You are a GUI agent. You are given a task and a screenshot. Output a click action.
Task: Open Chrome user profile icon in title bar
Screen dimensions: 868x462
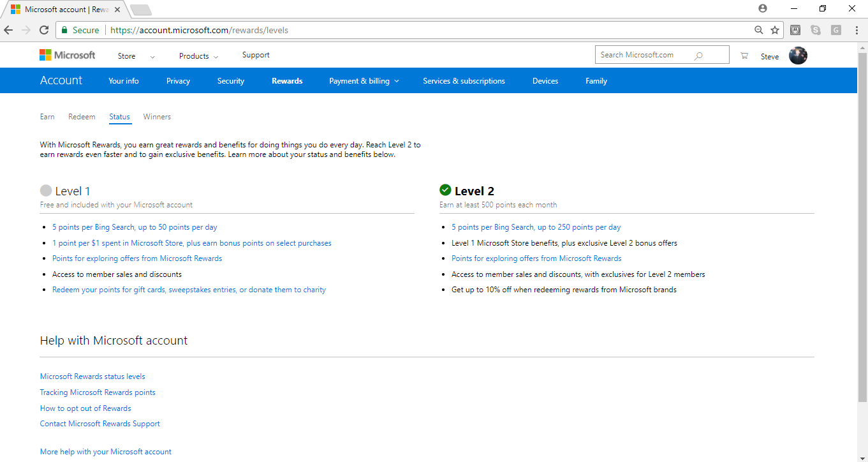pyautogui.click(x=763, y=8)
